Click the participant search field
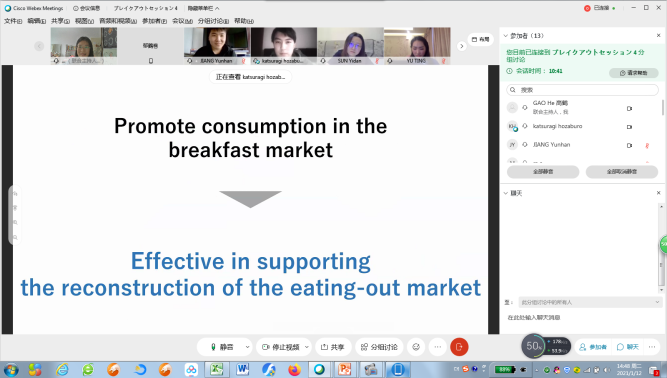Viewport: 667px width, 378px height. [582, 90]
